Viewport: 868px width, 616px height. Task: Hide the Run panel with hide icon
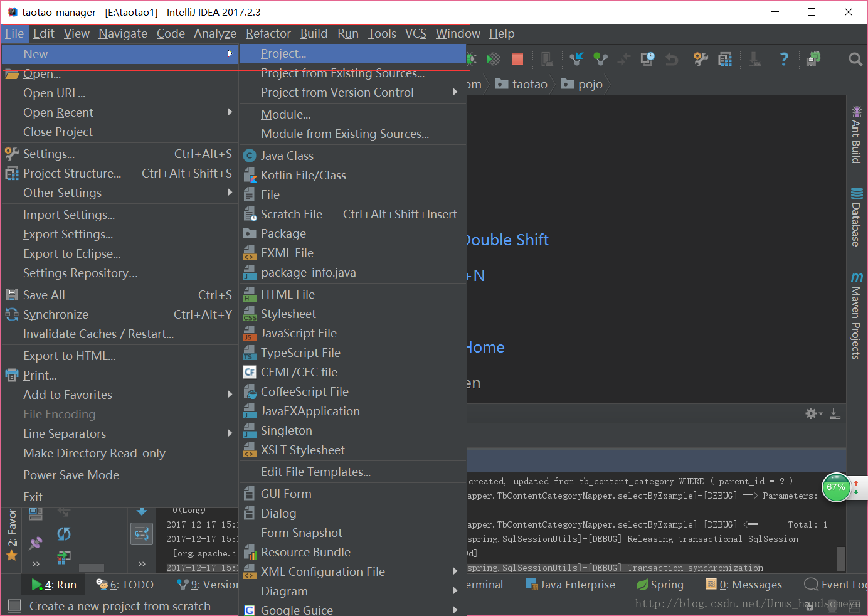click(x=835, y=413)
